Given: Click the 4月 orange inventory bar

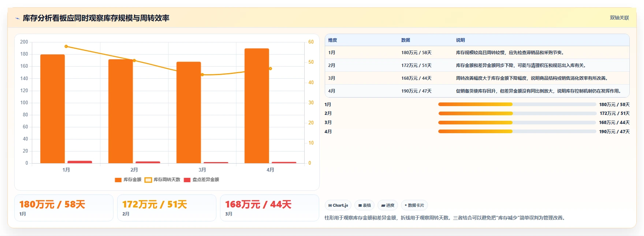Looking at the screenshot, I should pos(257,106).
